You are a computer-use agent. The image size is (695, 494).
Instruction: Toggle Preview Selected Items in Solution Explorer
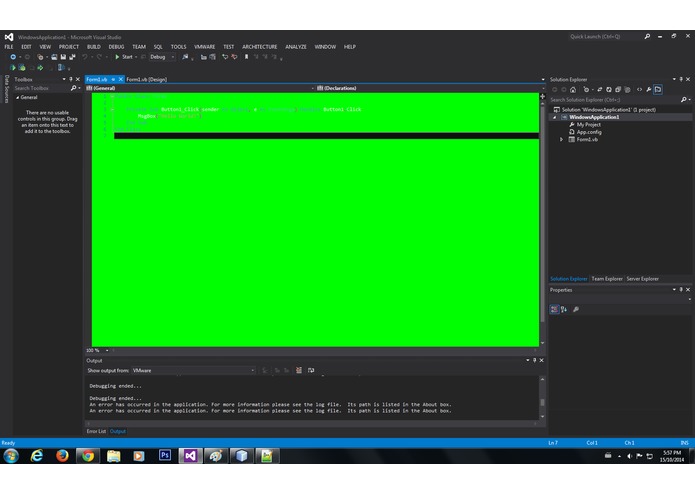[x=658, y=89]
